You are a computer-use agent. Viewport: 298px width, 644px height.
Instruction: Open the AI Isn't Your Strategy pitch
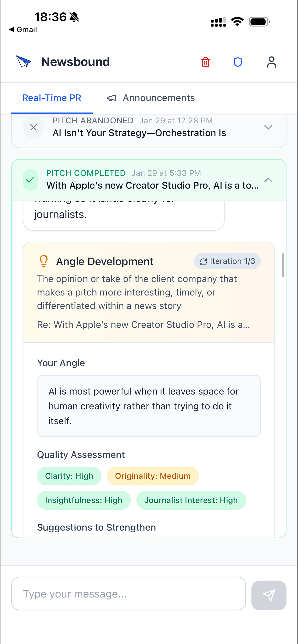point(139,133)
